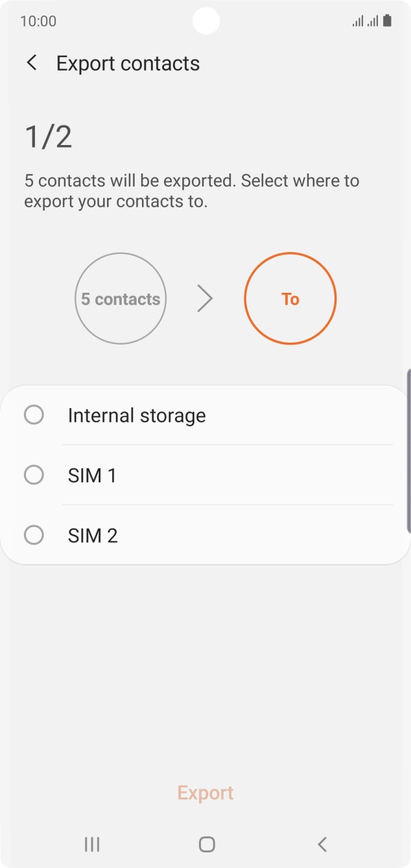Tap the 5 contacts circle

tap(121, 299)
